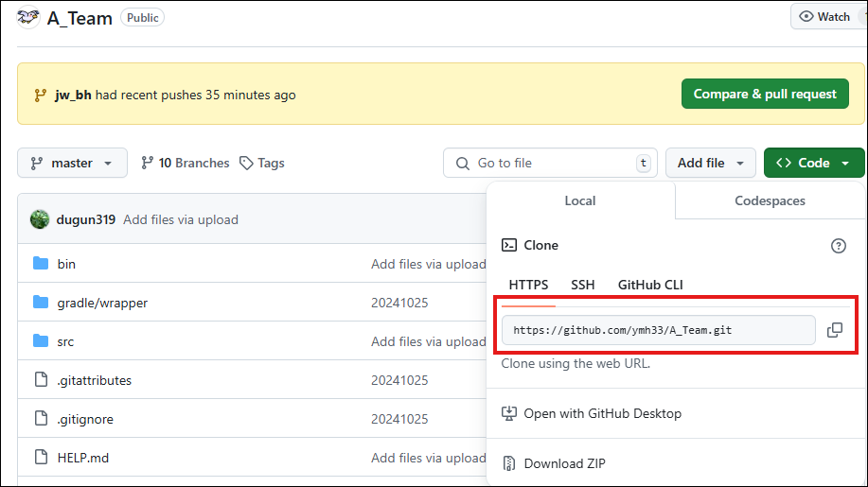Open the latest commit 'Add files via upload' beside dugun319
This screenshot has height=487, width=868.
[x=181, y=219]
